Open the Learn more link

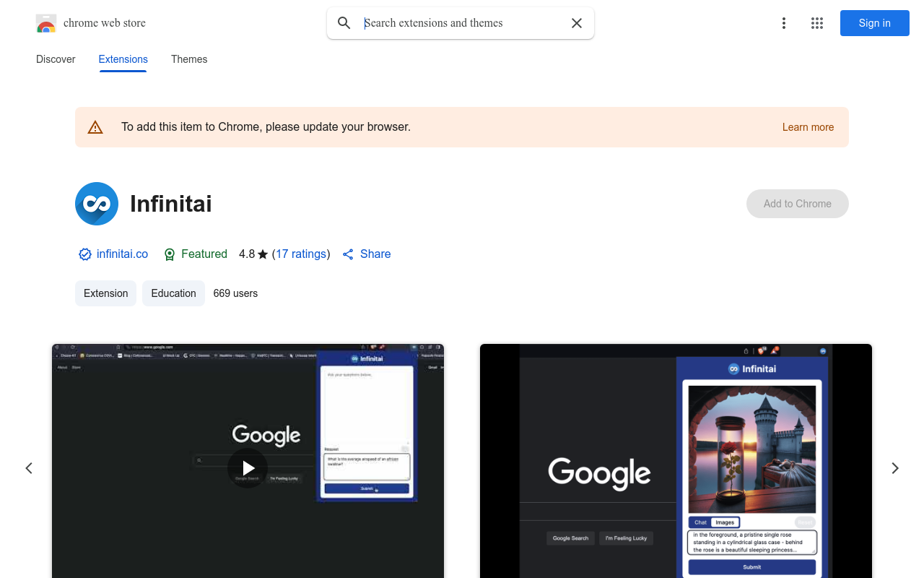pos(808,127)
